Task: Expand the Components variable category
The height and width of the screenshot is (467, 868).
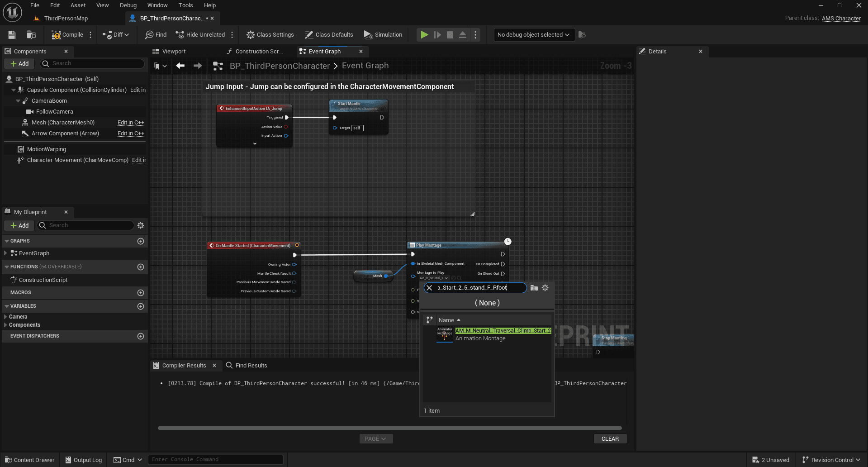Action: point(5,325)
